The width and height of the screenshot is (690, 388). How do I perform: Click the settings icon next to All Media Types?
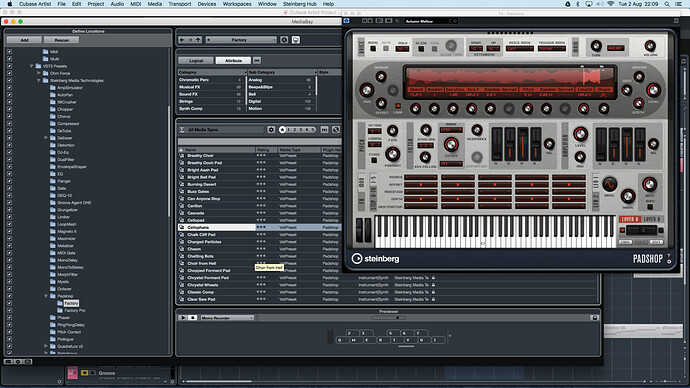pyautogui.click(x=271, y=130)
